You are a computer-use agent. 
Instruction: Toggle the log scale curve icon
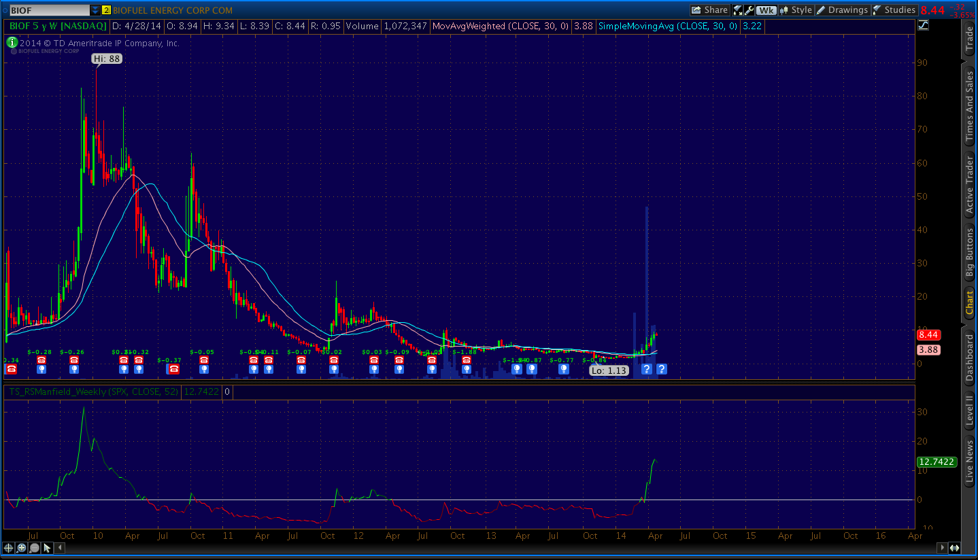pyautogui.click(x=923, y=26)
